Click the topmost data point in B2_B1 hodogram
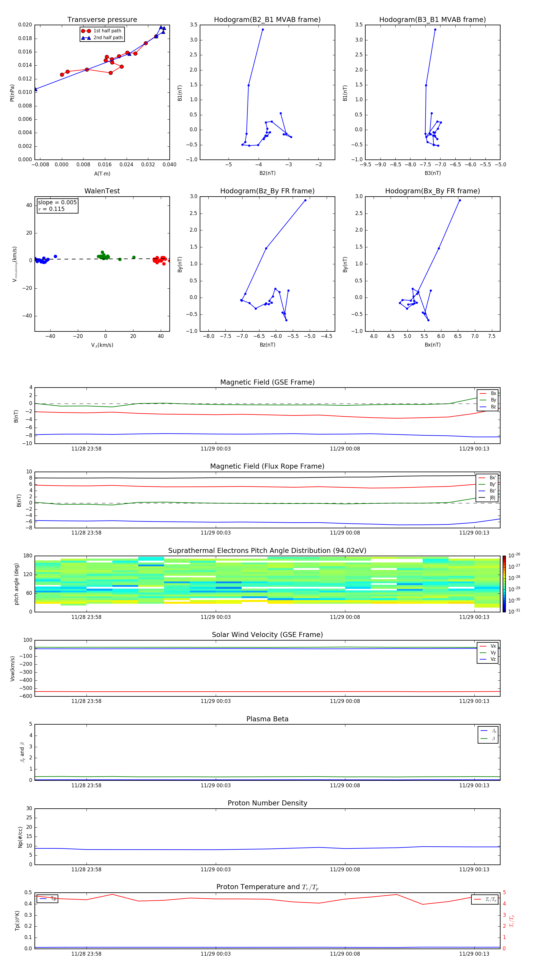 [x=263, y=29]
